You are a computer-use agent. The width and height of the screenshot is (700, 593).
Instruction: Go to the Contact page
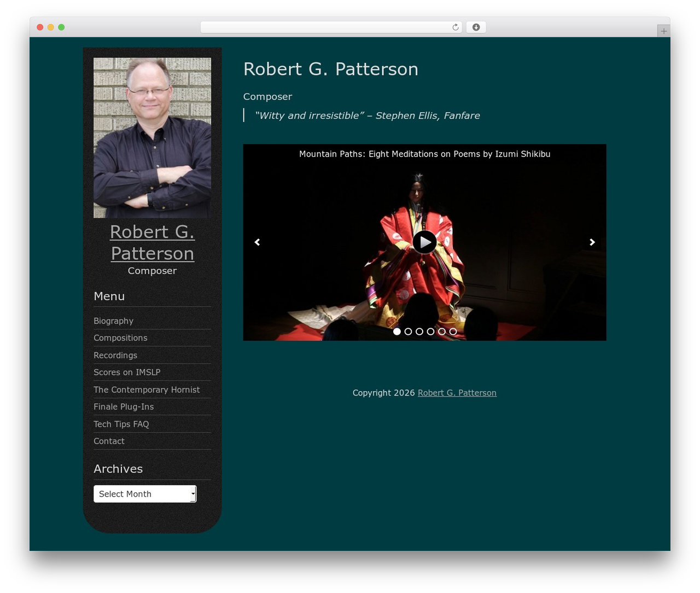point(109,441)
